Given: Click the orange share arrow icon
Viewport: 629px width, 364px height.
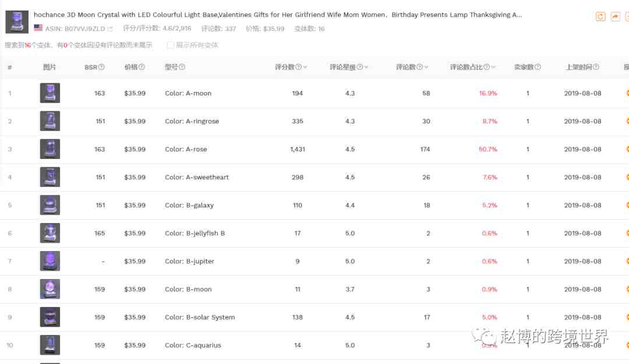Looking at the screenshot, I should (x=615, y=17).
